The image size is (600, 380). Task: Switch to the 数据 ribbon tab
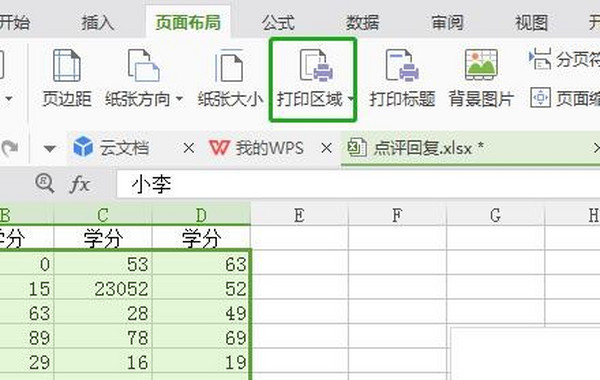(362, 23)
